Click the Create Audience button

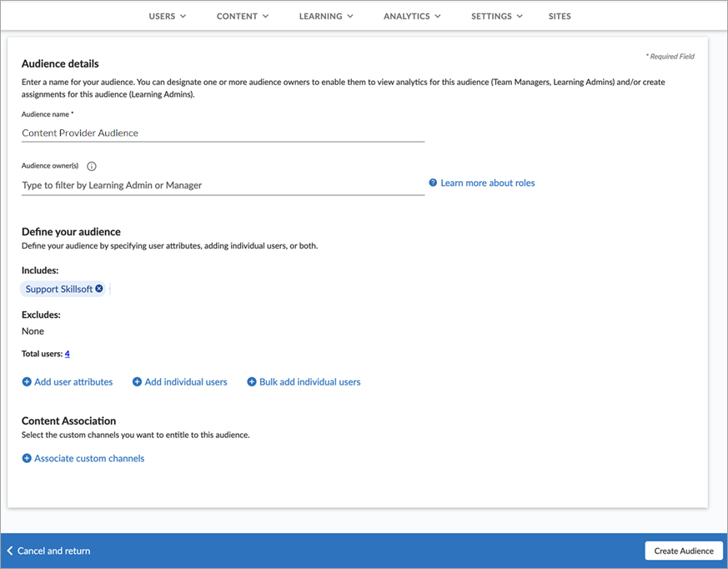(x=683, y=551)
